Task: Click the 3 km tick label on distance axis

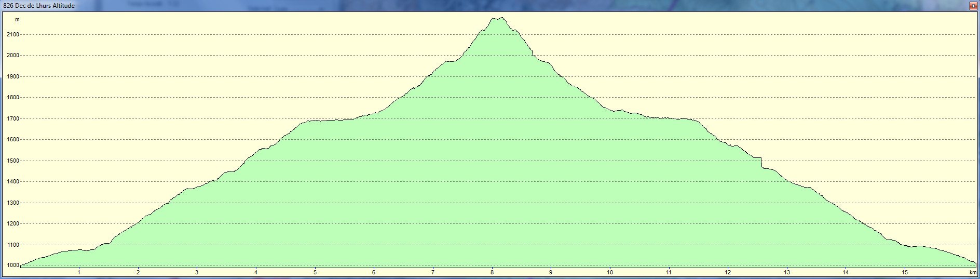Action: tap(197, 272)
